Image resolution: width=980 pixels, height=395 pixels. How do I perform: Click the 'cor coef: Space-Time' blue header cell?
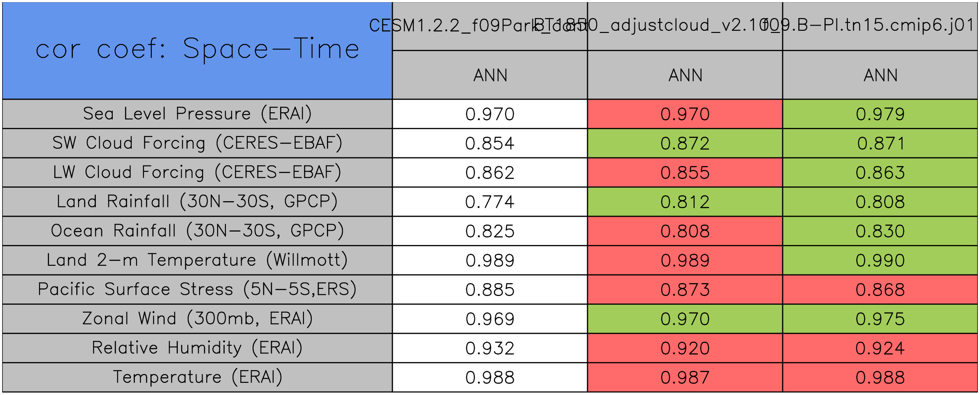point(197,51)
